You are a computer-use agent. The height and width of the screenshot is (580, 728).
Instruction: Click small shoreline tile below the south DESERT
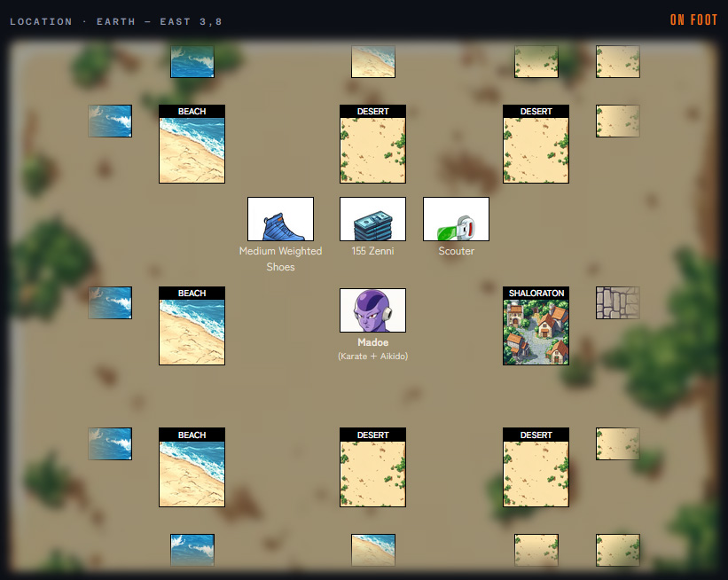pyautogui.click(x=373, y=550)
